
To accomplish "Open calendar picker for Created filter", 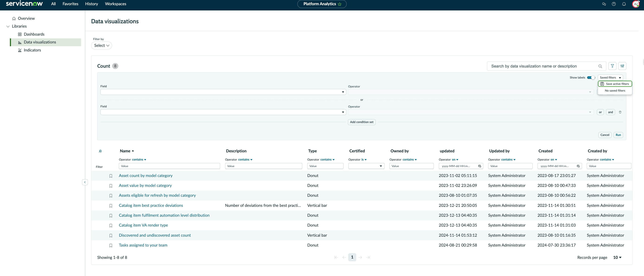I will 578,166.
